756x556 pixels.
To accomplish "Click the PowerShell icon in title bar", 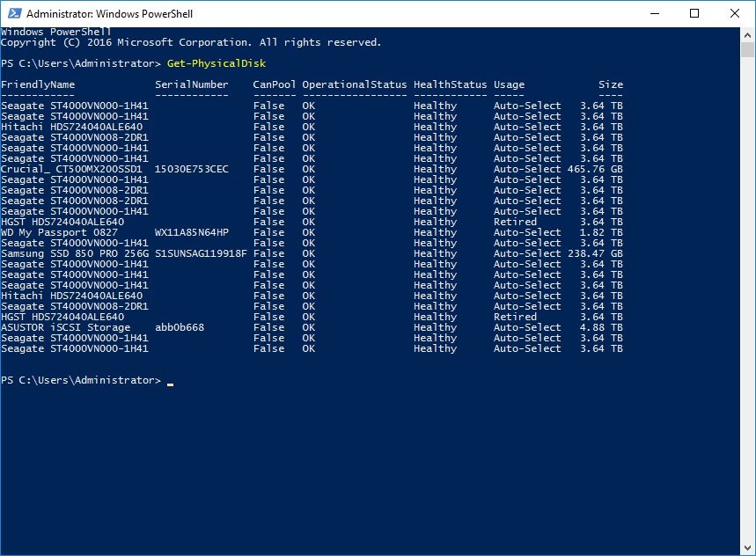I will click(x=13, y=14).
